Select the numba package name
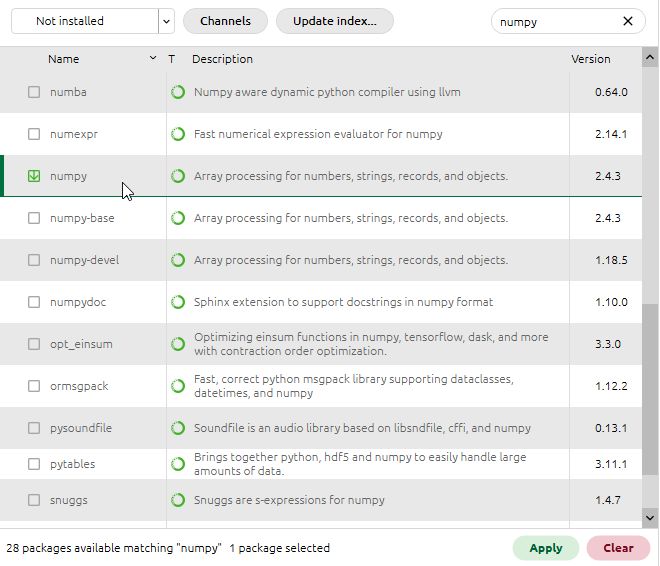 tap(68, 92)
